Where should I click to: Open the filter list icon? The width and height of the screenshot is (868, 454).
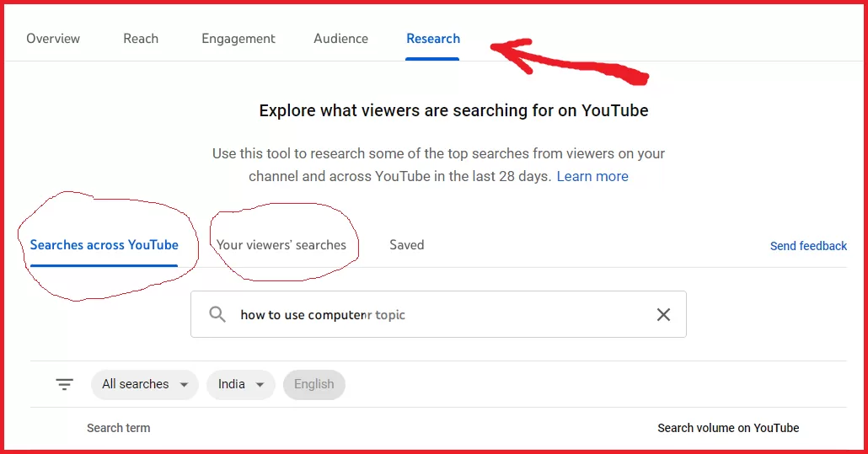tap(64, 384)
